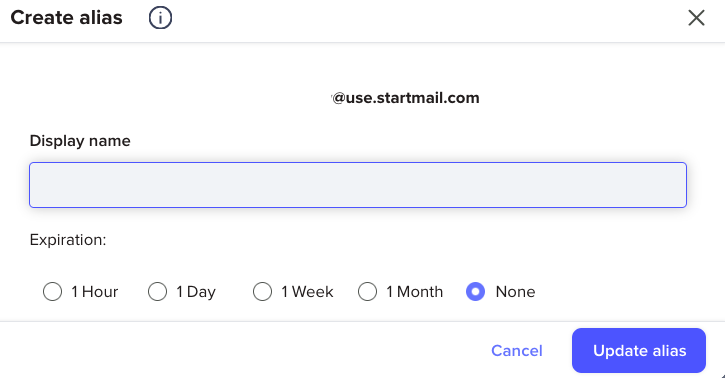Click the 'None' expiration label text

coord(516,292)
